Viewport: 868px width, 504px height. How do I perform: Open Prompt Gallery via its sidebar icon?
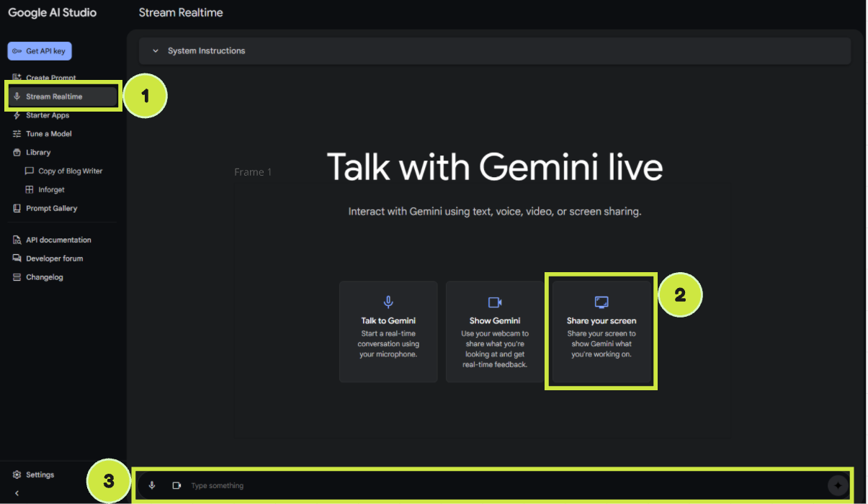coord(17,208)
